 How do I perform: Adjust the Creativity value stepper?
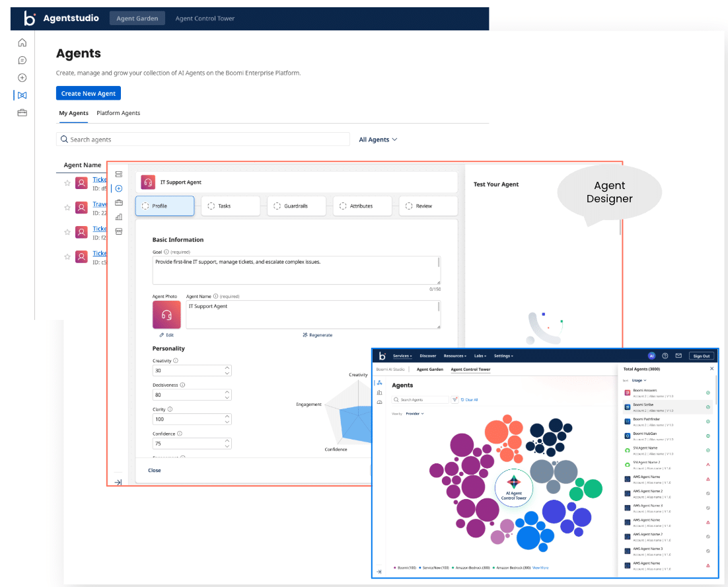click(227, 370)
